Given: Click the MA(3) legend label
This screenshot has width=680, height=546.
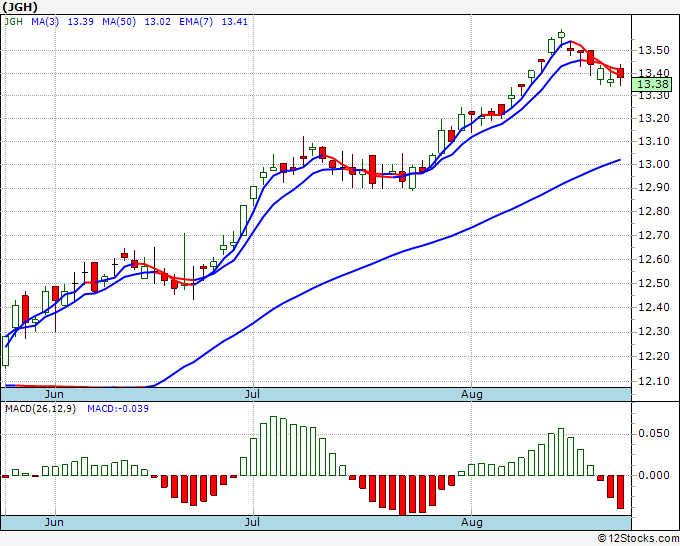Looking at the screenshot, I should click(x=45, y=22).
